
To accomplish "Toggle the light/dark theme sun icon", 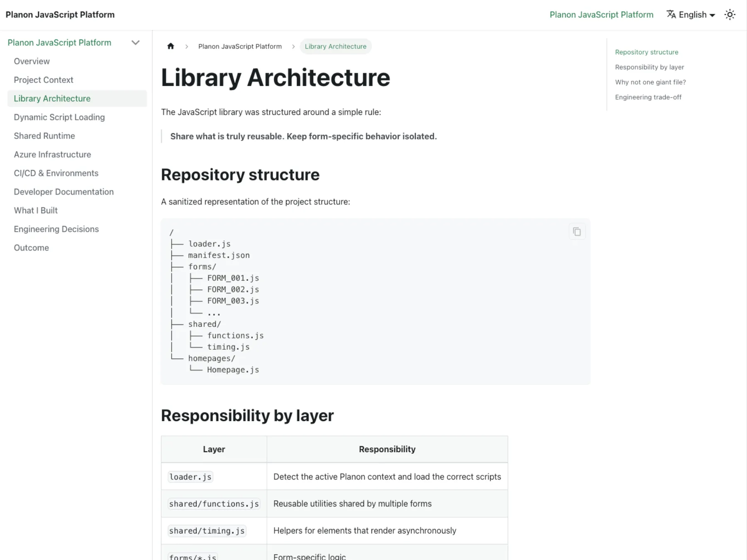I will (x=730, y=15).
